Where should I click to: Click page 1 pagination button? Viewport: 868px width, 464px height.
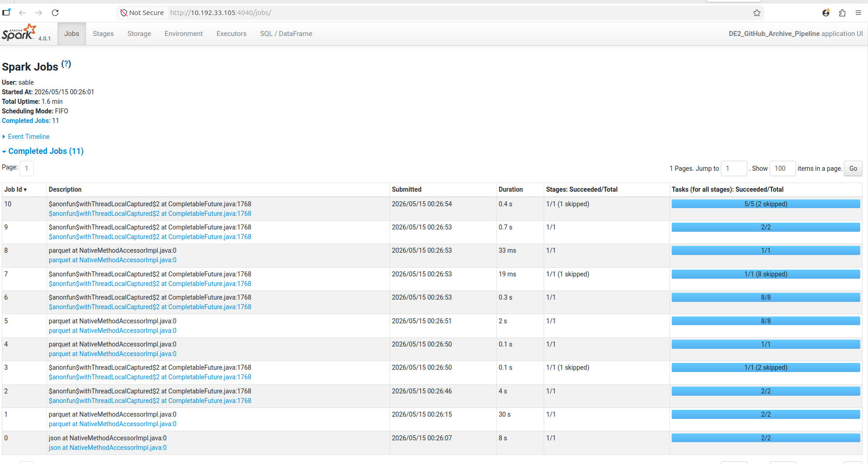click(26, 168)
